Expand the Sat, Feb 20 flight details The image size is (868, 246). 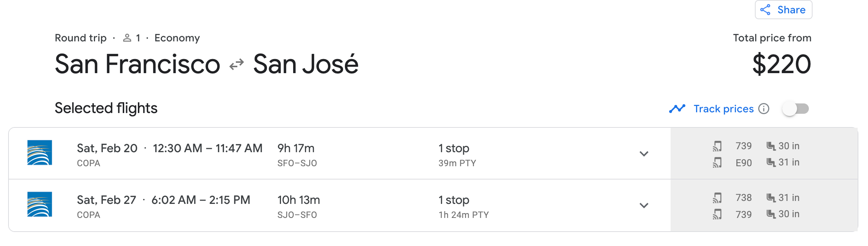pos(644,154)
